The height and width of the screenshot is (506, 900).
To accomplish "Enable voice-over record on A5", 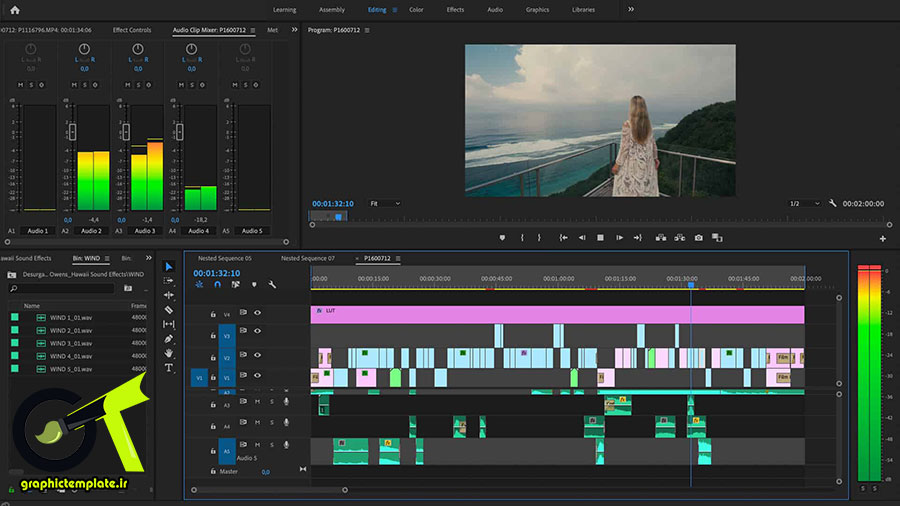I will 286,445.
